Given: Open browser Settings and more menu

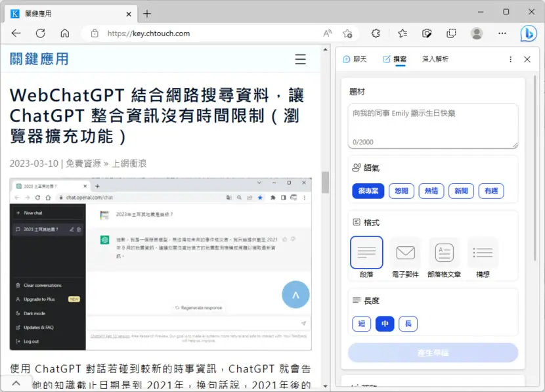Looking at the screenshot, I should point(502,33).
